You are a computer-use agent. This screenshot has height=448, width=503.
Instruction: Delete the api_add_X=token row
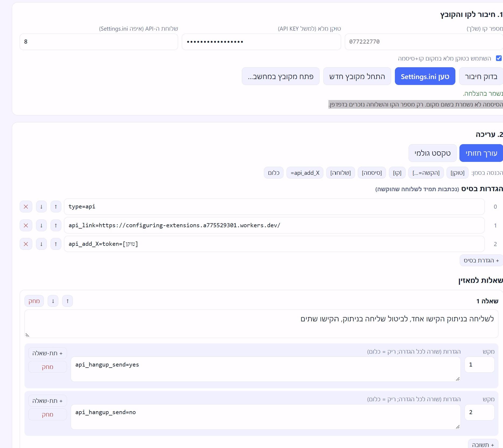pyautogui.click(x=26, y=244)
